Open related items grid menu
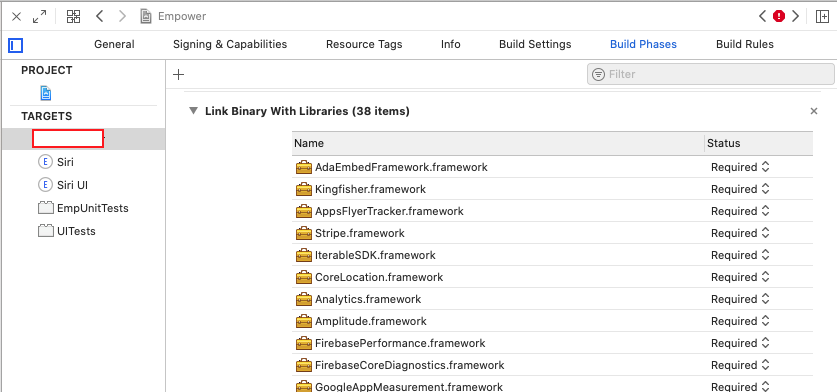 pyautogui.click(x=74, y=17)
